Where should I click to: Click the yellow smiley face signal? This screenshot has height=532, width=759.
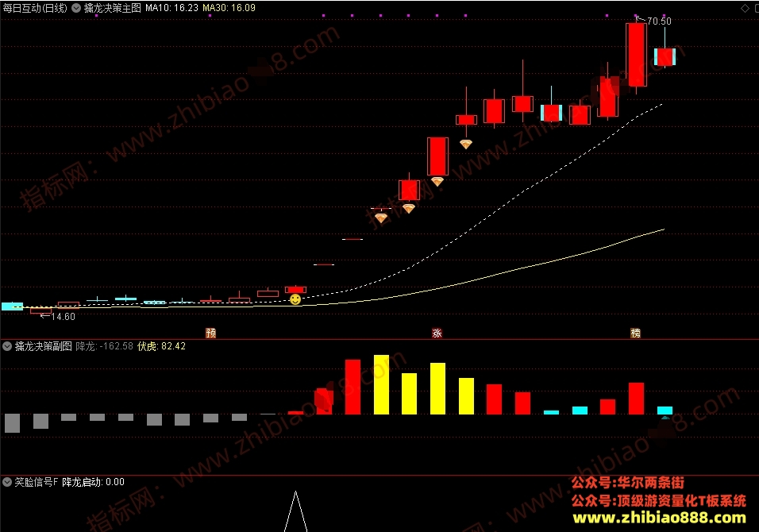point(295,299)
